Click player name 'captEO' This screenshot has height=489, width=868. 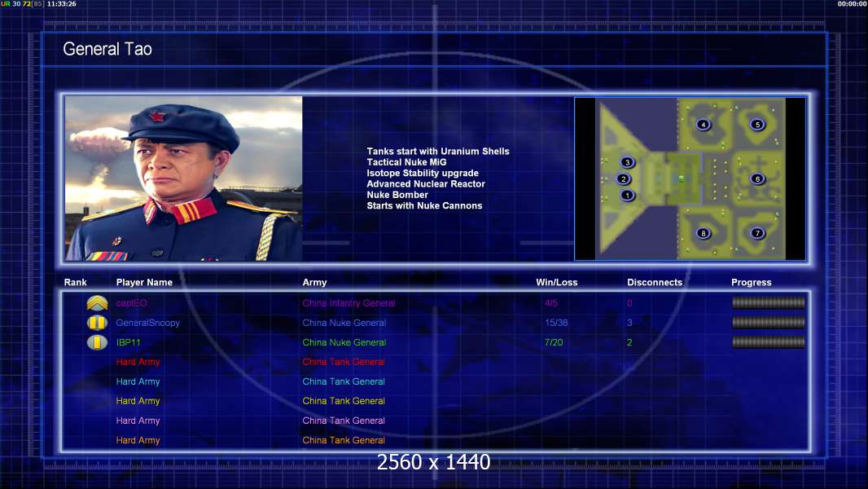(x=131, y=303)
